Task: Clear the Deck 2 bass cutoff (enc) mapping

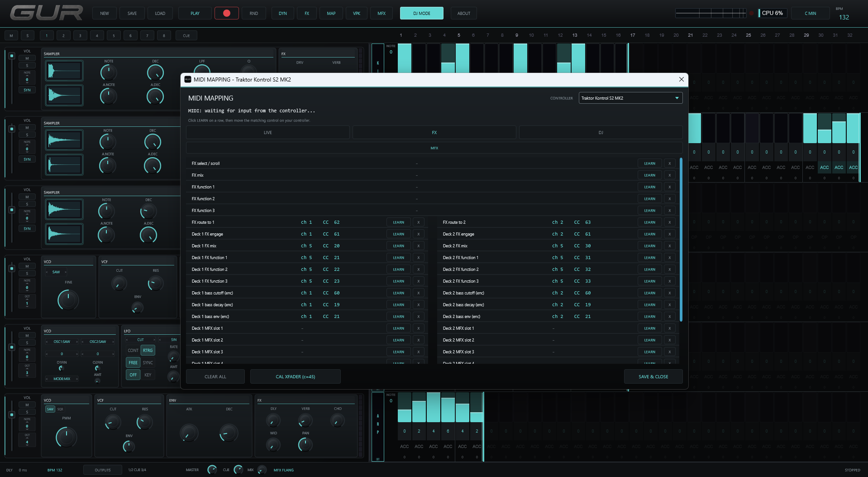Action: [x=670, y=293]
